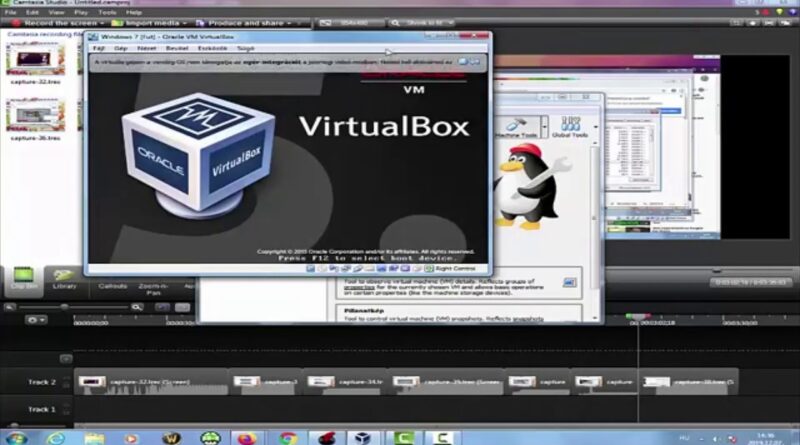Image resolution: width=800 pixels, height=445 pixels.
Task: Expand the Import media dropdown arrow
Action: tap(184, 23)
